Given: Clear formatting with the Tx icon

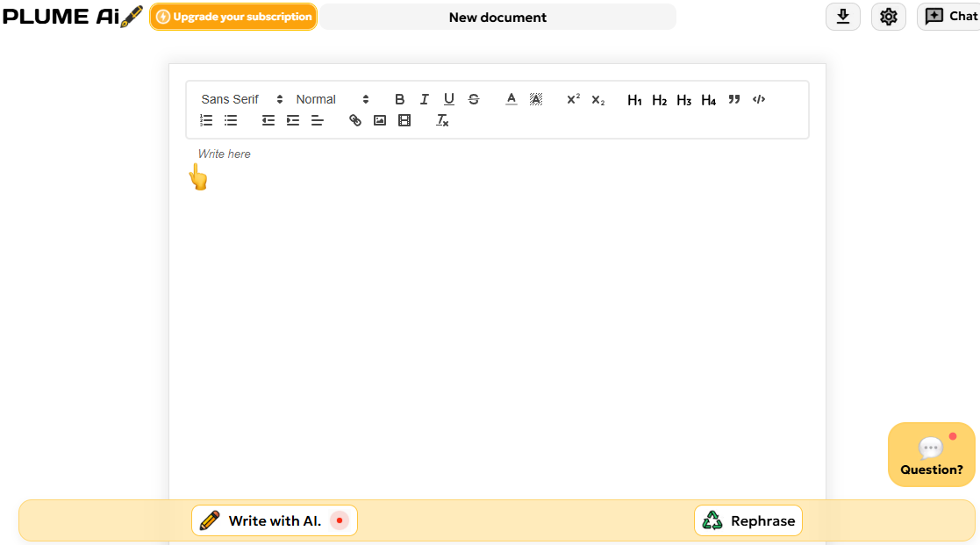Looking at the screenshot, I should [x=443, y=120].
